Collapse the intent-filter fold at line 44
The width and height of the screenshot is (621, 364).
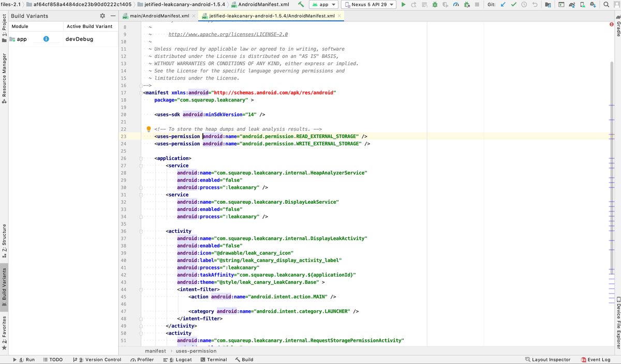coord(140,290)
